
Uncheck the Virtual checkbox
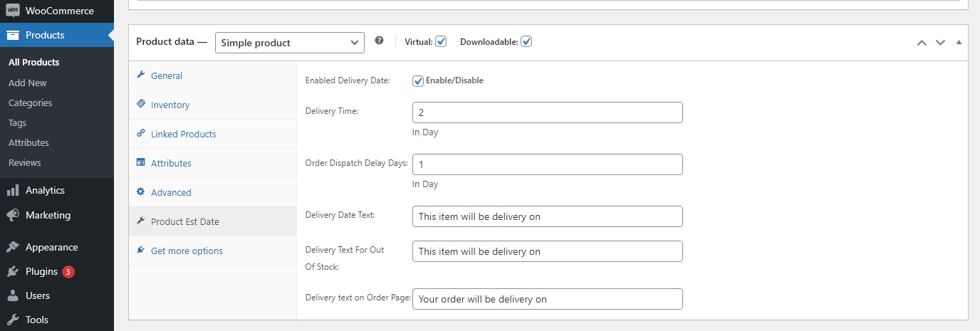(441, 41)
